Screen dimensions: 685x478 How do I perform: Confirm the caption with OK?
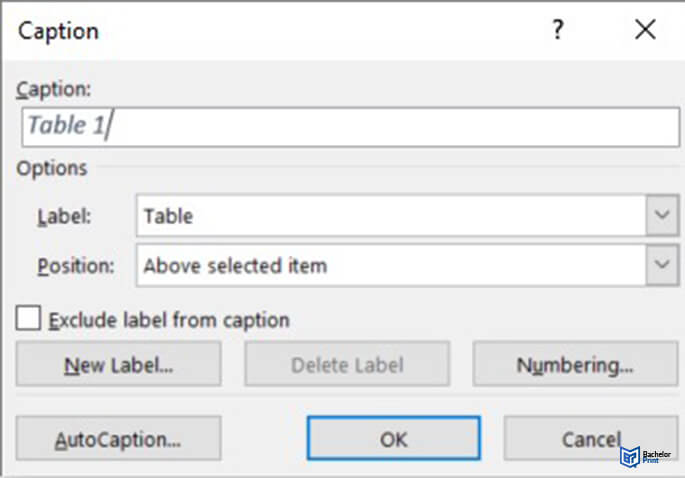coord(394,438)
